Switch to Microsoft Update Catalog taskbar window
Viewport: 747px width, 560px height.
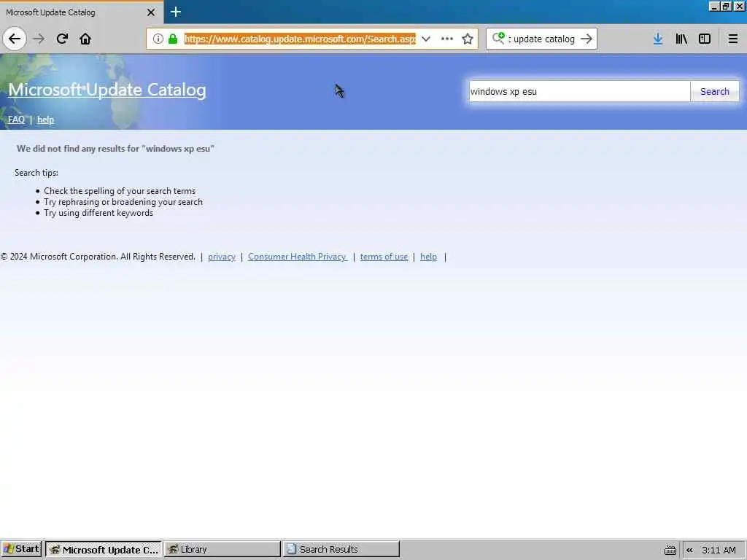104,549
